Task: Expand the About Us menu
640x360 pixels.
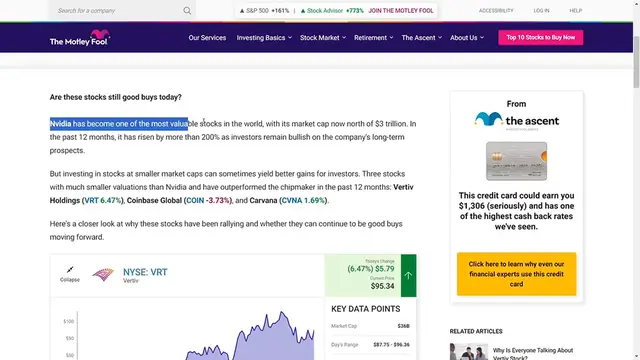Action: pyautogui.click(x=467, y=38)
